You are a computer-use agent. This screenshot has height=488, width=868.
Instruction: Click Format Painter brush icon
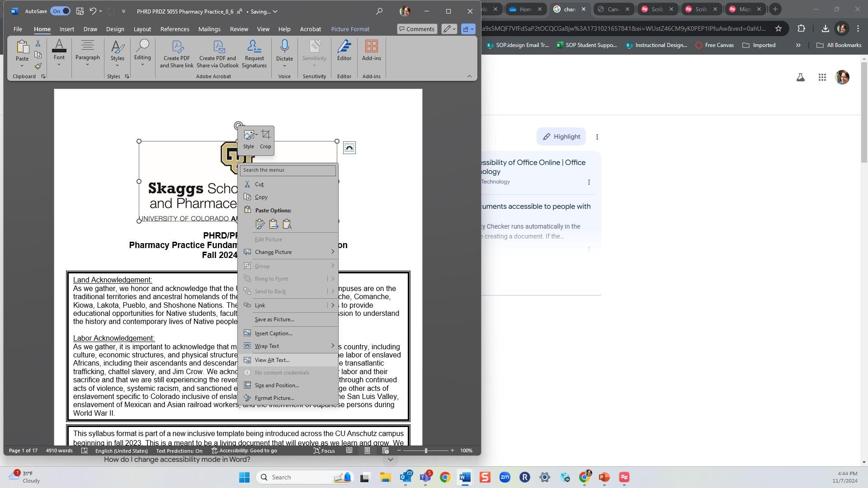pos(38,66)
